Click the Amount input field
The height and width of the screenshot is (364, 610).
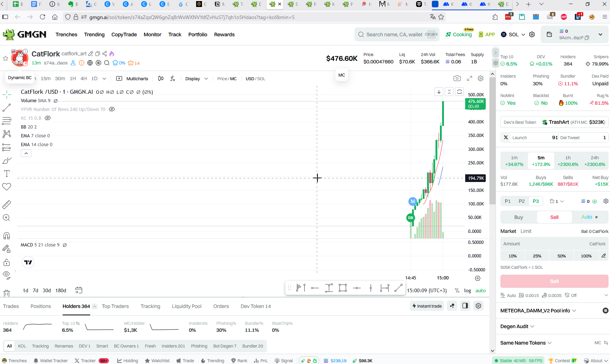(554, 244)
